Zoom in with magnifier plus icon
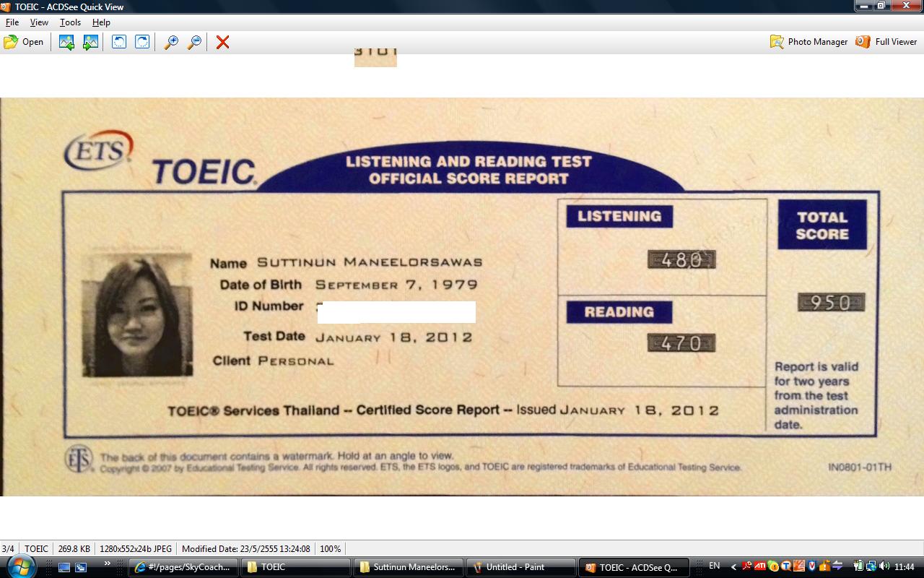The height and width of the screenshot is (578, 924). tap(171, 42)
